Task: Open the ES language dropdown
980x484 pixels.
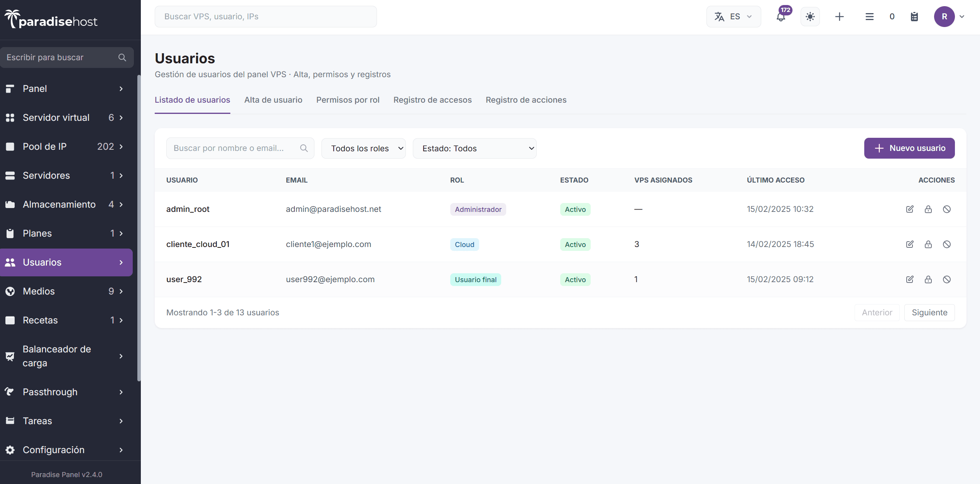Action: pos(733,17)
